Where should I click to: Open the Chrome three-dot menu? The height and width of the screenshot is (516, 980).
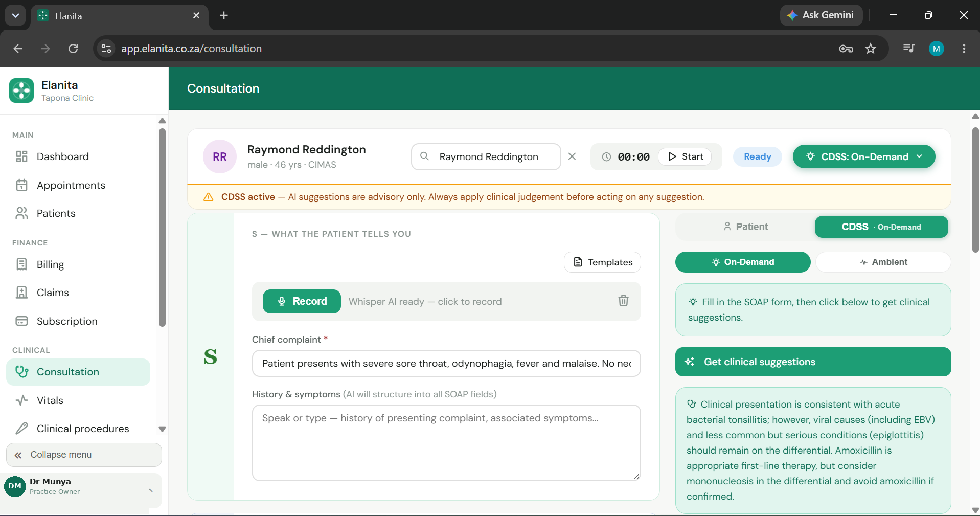coord(964,49)
